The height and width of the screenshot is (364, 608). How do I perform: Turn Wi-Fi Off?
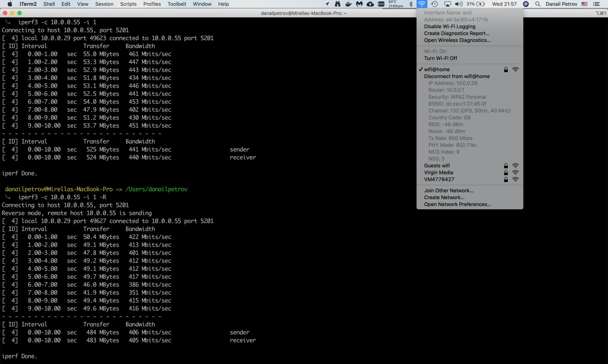click(440, 58)
